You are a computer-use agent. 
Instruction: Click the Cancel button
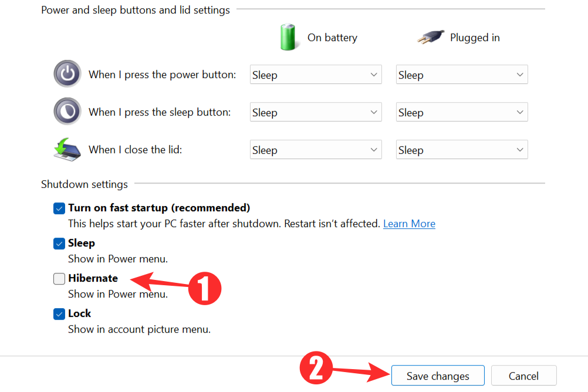(523, 375)
